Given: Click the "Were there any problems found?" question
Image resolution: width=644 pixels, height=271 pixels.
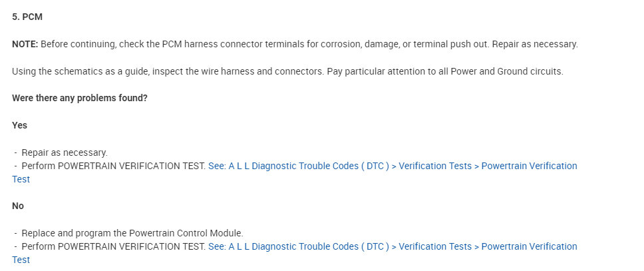Looking at the screenshot, I should click(x=80, y=98).
